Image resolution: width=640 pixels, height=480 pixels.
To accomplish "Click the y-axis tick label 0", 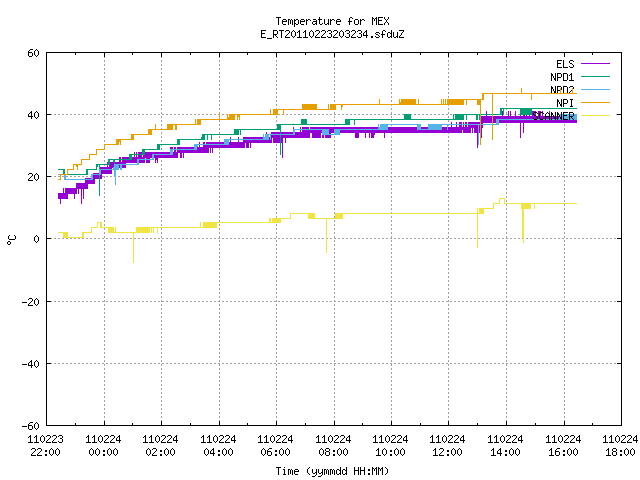I will click(36, 239).
